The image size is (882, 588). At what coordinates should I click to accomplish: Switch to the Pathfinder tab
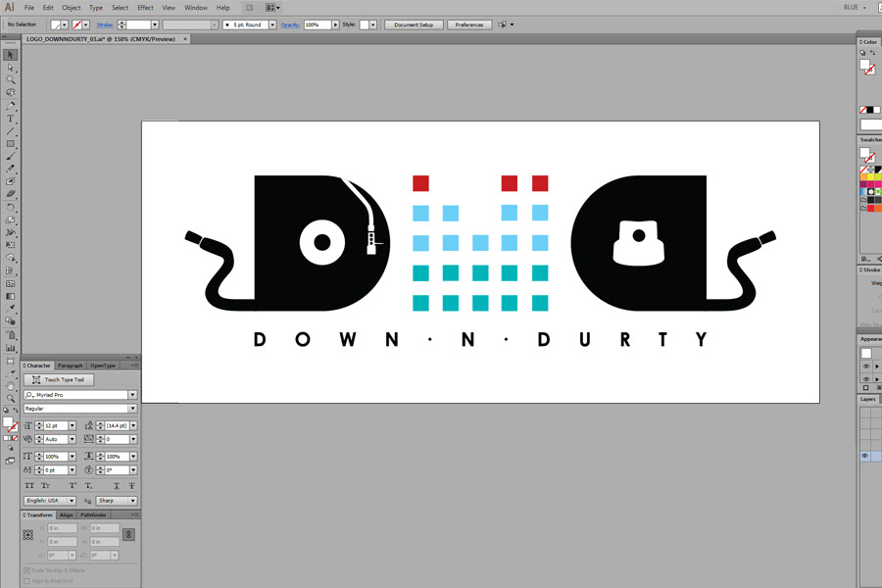(x=93, y=514)
